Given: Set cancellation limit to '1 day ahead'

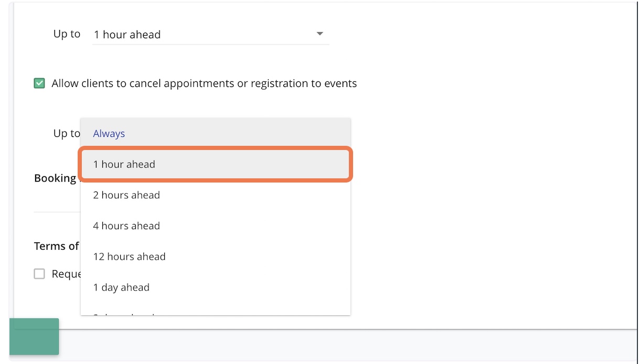Looking at the screenshot, I should [121, 287].
